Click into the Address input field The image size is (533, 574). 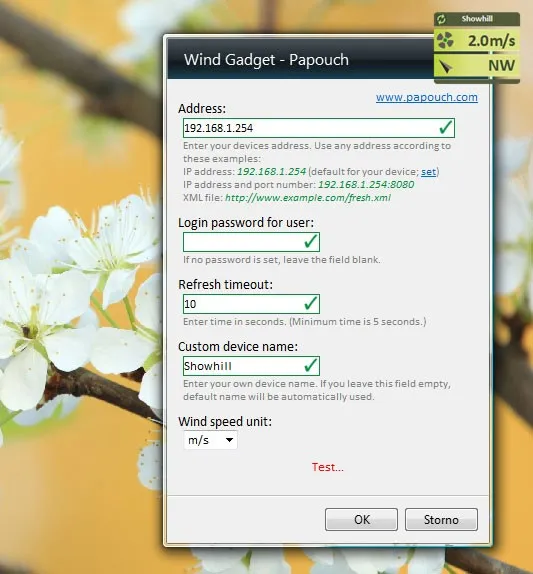319,128
